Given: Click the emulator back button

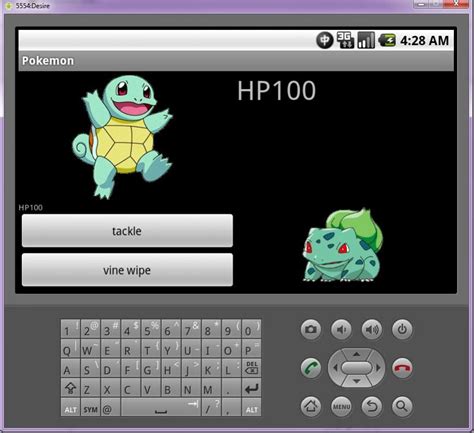Looking at the screenshot, I should point(372,406).
